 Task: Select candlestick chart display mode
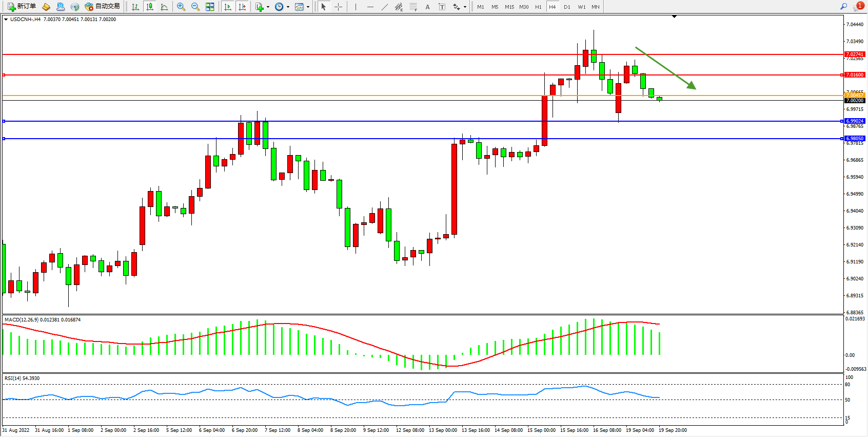click(150, 7)
